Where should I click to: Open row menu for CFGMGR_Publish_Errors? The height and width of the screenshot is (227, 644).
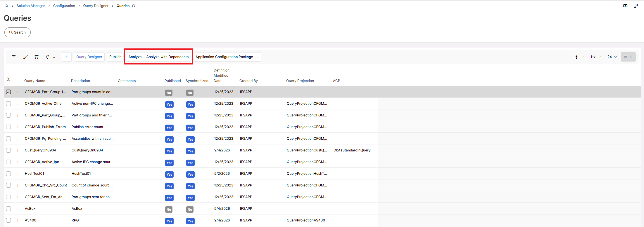(18, 127)
